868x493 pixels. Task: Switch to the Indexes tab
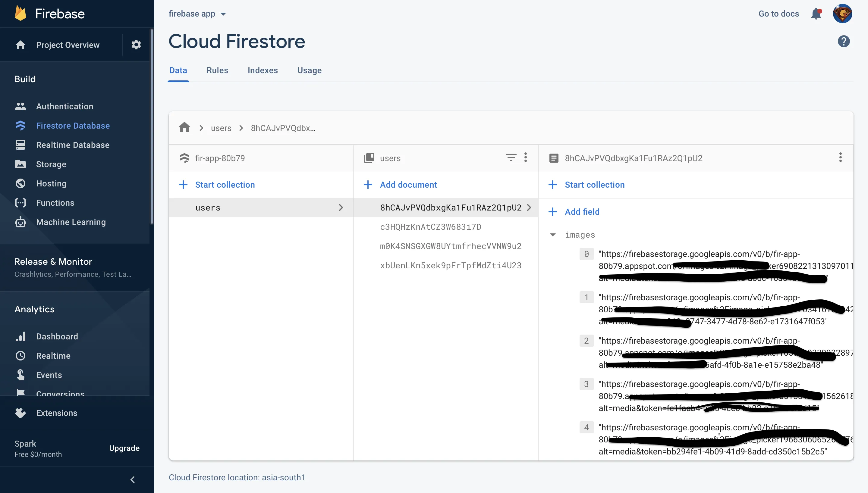pos(263,70)
